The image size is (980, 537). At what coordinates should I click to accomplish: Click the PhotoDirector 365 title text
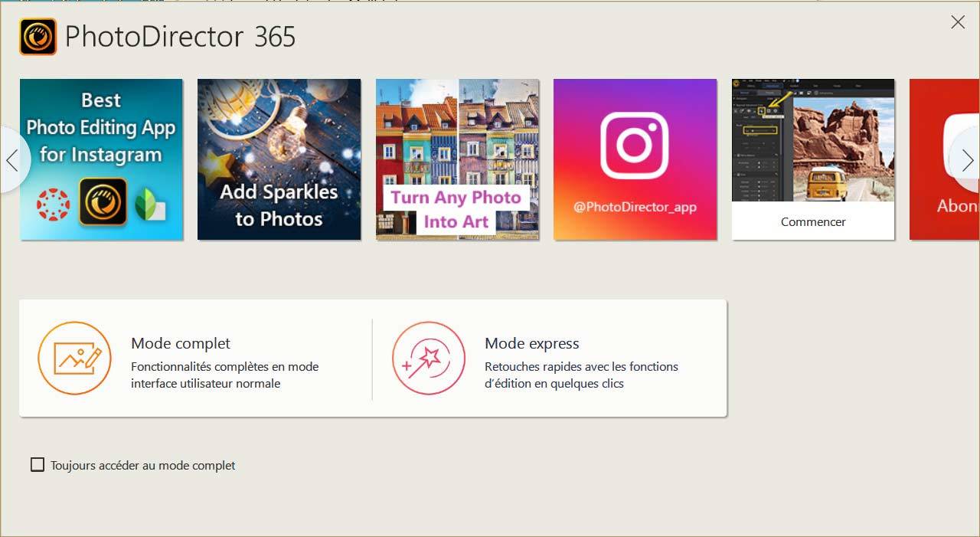pos(180,37)
